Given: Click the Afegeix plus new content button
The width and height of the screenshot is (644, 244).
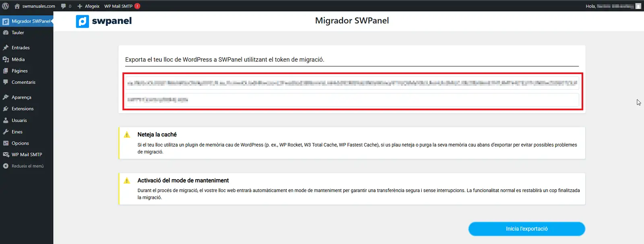Looking at the screenshot, I should point(88,6).
